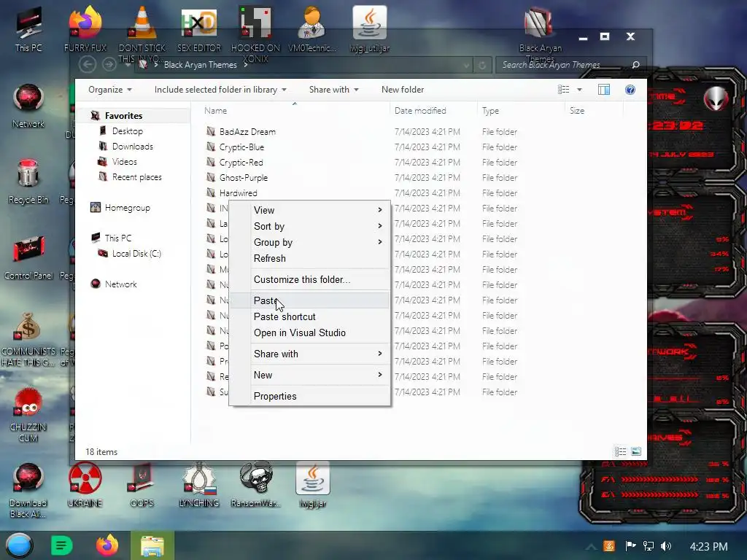Expand the view options dropdown arrow
The height and width of the screenshot is (560, 747).
click(x=579, y=90)
